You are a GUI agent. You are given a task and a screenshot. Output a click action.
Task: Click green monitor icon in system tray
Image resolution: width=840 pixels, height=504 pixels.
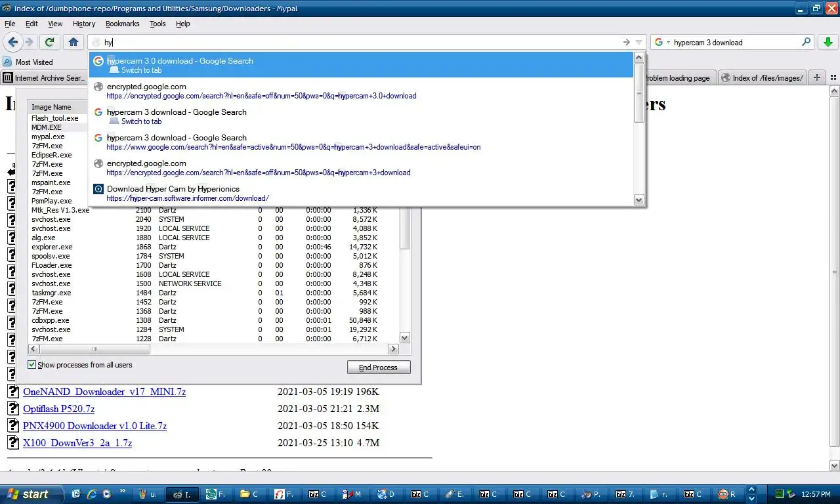point(779,494)
